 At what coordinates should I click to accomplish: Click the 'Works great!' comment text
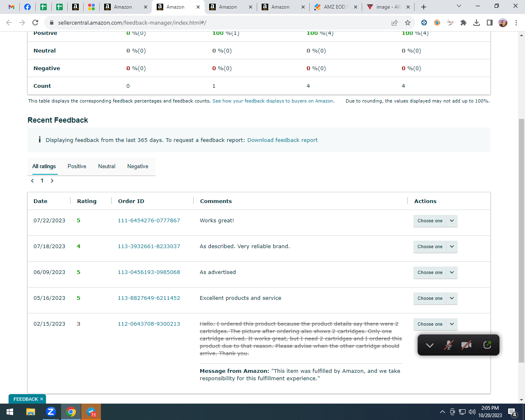click(x=217, y=221)
